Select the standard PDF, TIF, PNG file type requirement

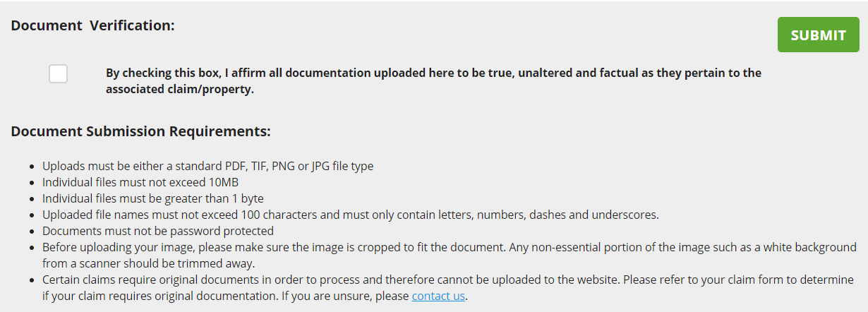(207, 167)
